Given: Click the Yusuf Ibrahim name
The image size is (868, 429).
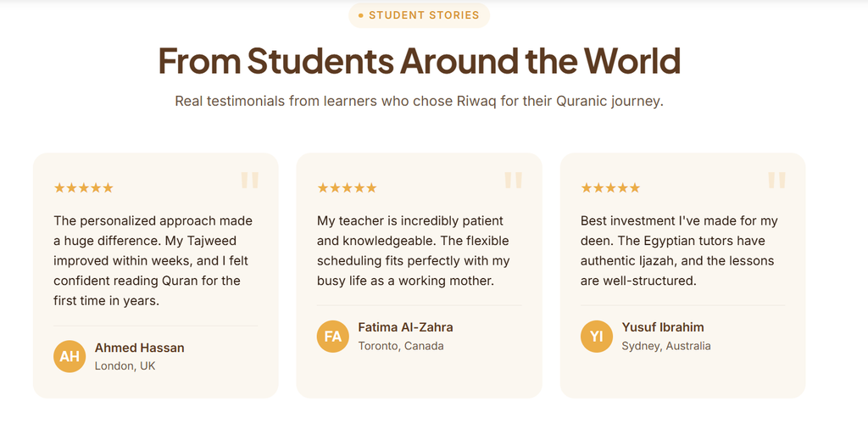Looking at the screenshot, I should pos(663,327).
